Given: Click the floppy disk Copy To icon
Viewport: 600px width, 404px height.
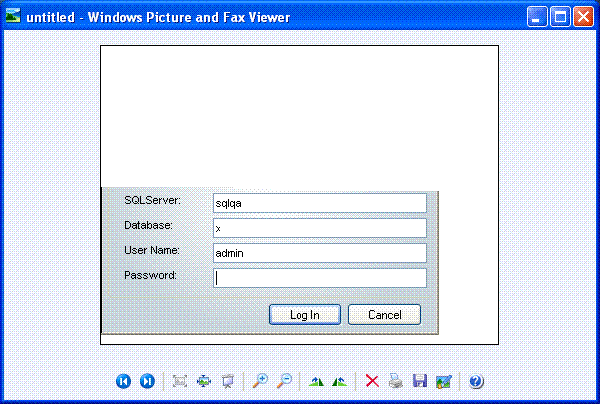Looking at the screenshot, I should (420, 381).
